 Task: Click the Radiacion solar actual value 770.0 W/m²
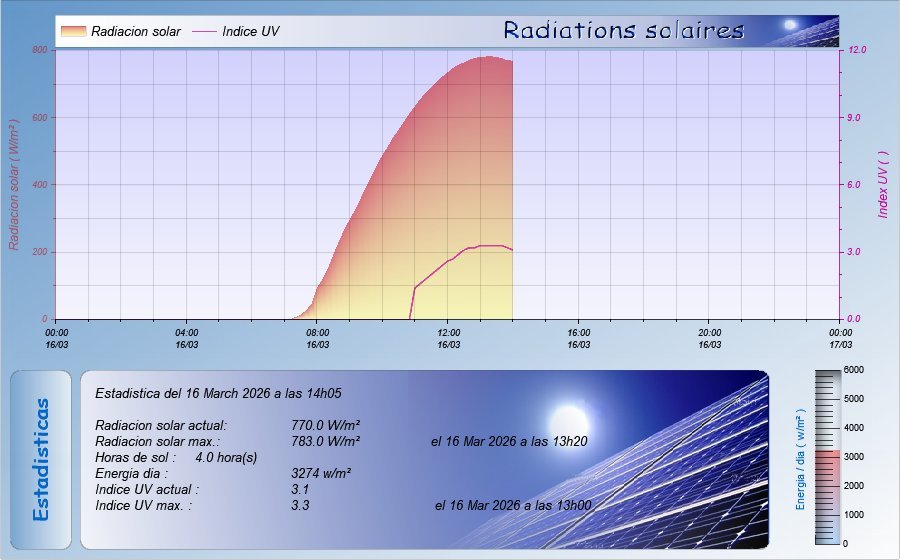pos(325,425)
